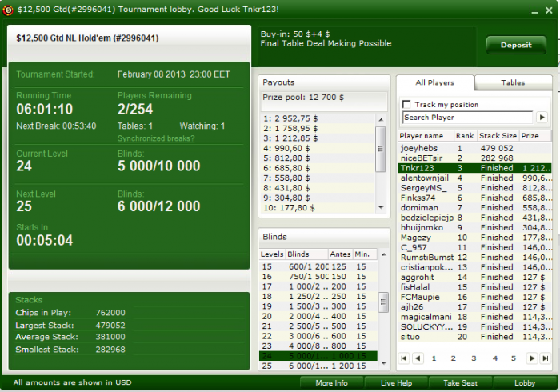
Task: Select player magicalmani row
Action: (x=474, y=317)
